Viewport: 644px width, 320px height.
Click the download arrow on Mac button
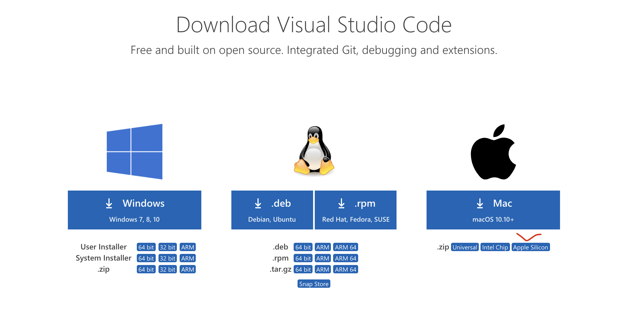(x=480, y=203)
